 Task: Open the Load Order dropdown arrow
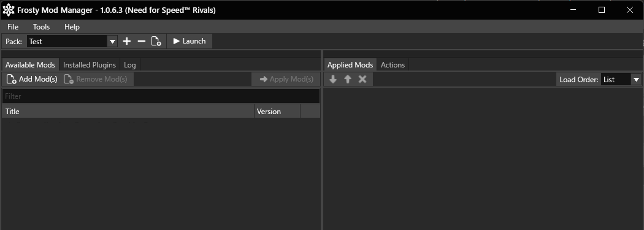coord(636,80)
